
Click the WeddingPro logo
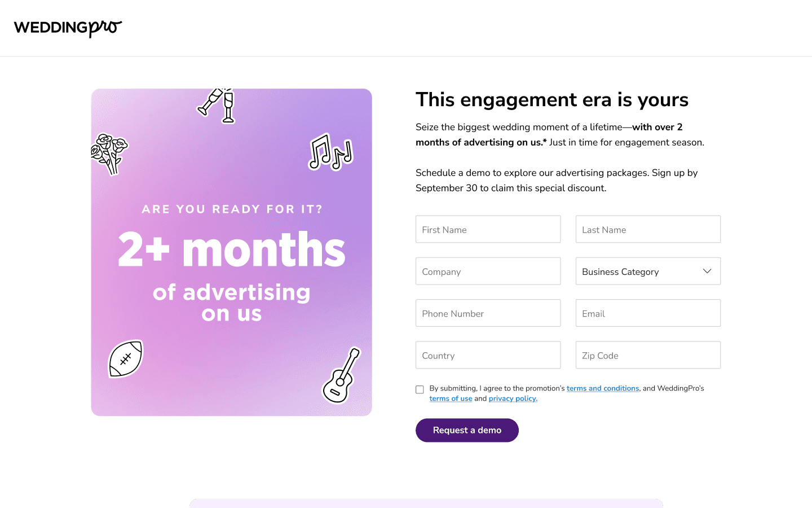coord(68,28)
